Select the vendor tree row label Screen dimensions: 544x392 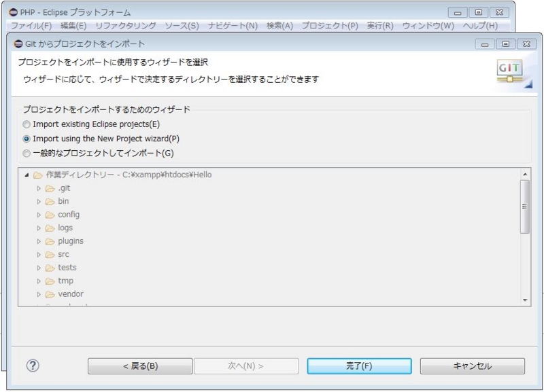(71, 294)
